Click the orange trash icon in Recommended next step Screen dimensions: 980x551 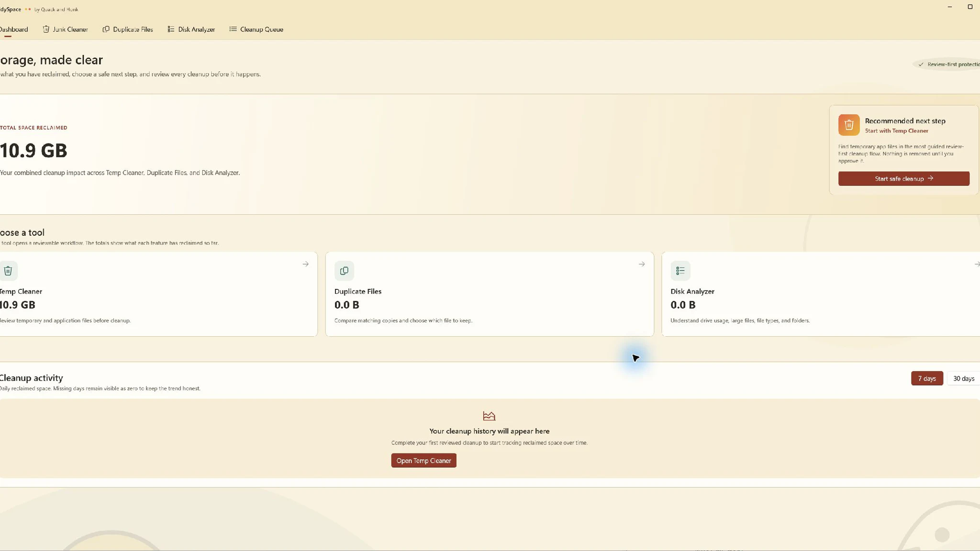pyautogui.click(x=849, y=125)
